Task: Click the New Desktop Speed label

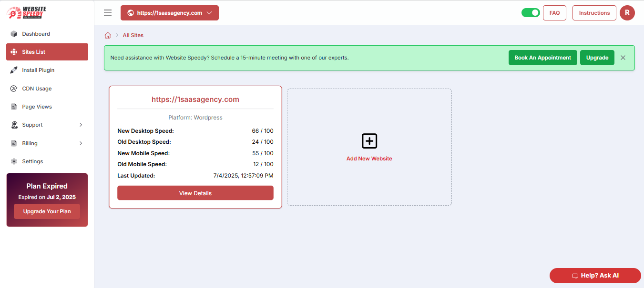Action: pyautogui.click(x=145, y=131)
